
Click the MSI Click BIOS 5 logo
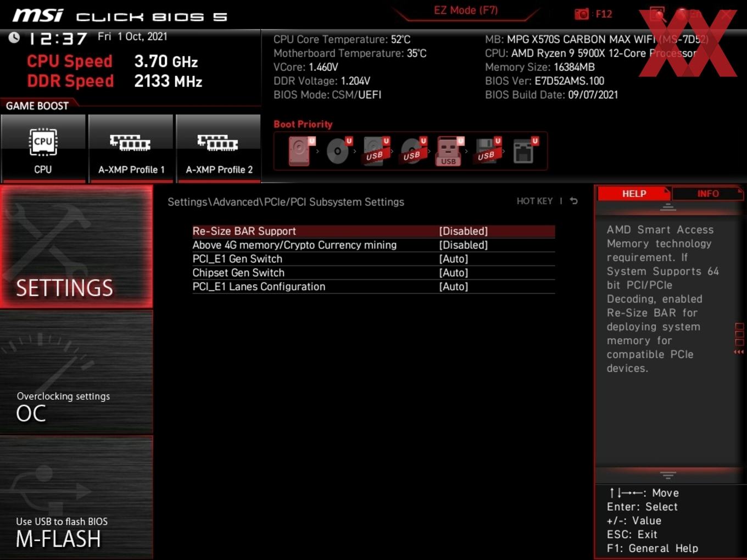[120, 16]
